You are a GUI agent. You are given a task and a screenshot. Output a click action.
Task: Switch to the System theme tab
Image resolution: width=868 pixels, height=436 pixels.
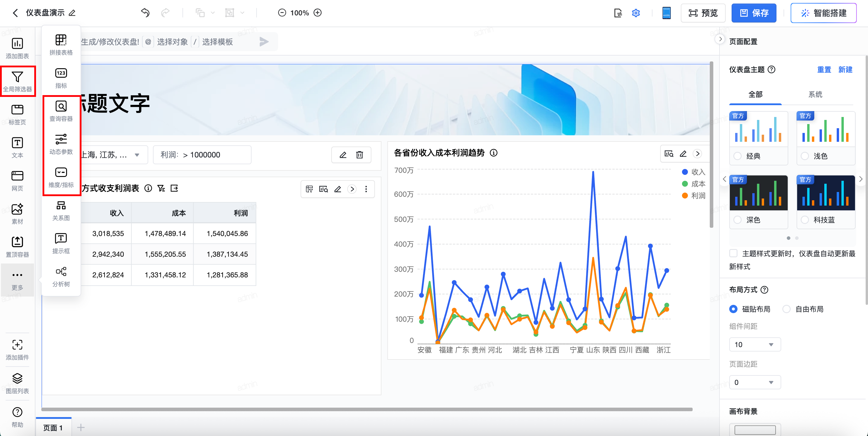815,95
